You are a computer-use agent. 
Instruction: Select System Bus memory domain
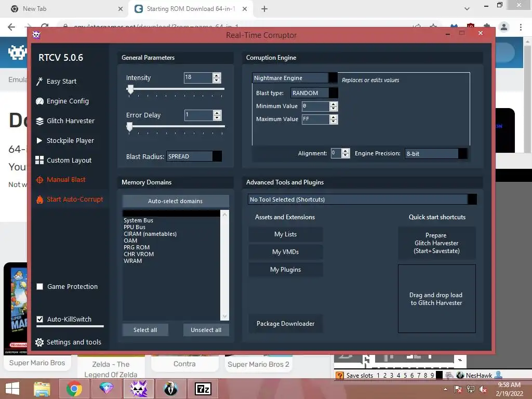click(x=138, y=220)
